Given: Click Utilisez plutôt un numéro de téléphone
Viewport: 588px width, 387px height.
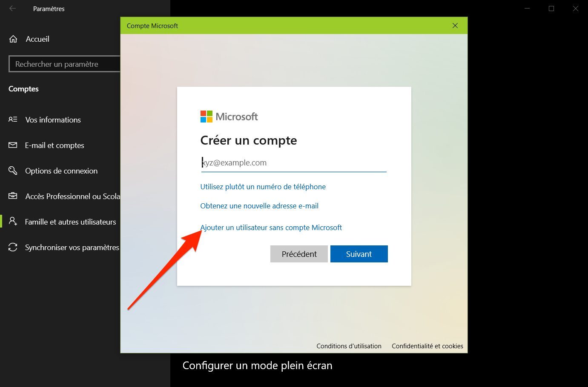Looking at the screenshot, I should (x=263, y=187).
